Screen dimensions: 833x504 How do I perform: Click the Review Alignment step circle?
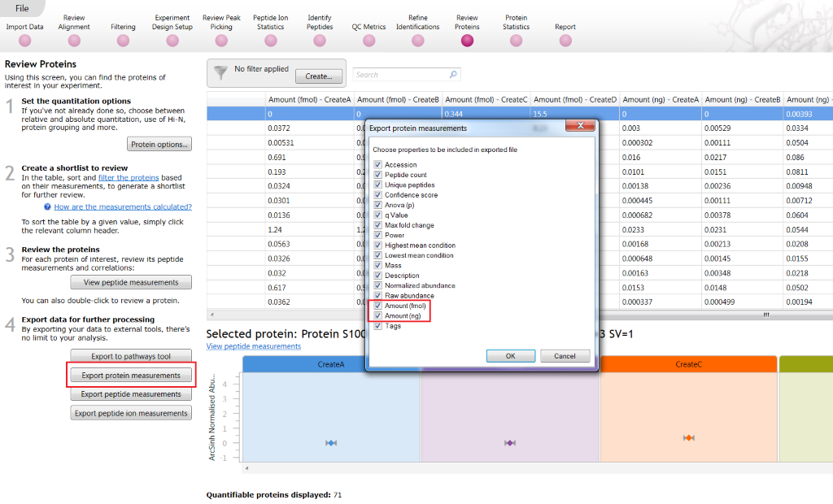click(74, 41)
